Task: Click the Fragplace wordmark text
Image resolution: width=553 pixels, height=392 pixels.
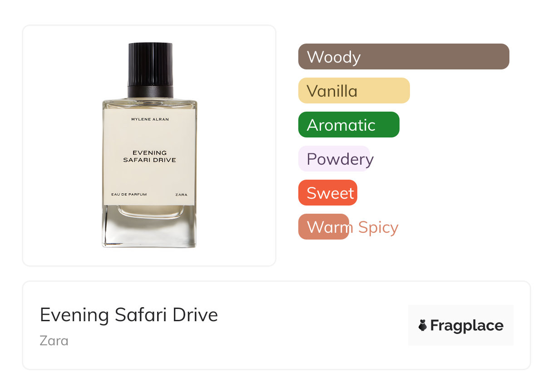Action: [x=467, y=326]
